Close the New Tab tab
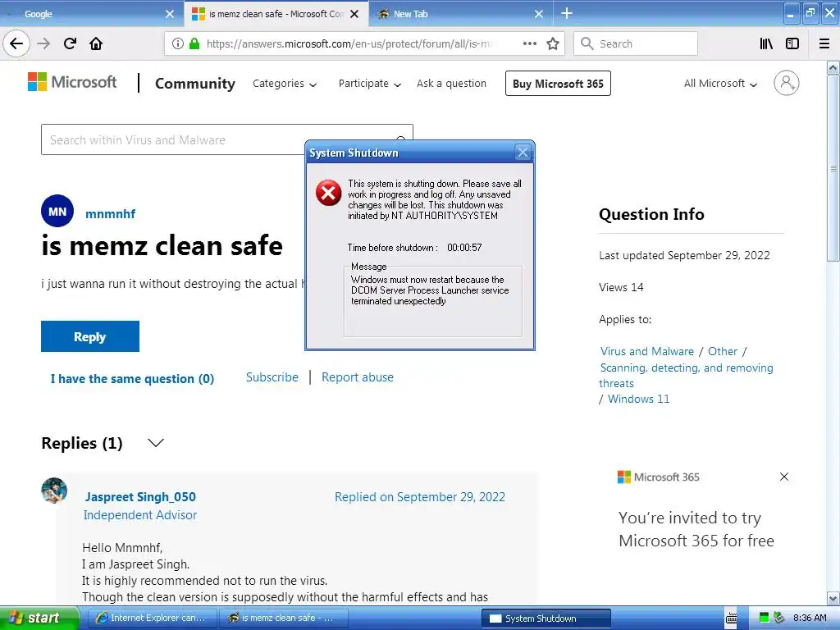 pyautogui.click(x=539, y=14)
